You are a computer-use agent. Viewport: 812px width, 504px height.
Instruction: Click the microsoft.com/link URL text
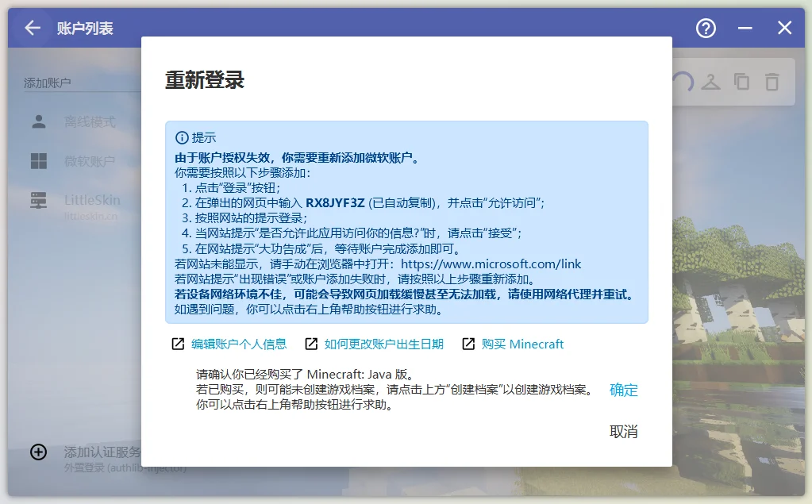tap(491, 264)
